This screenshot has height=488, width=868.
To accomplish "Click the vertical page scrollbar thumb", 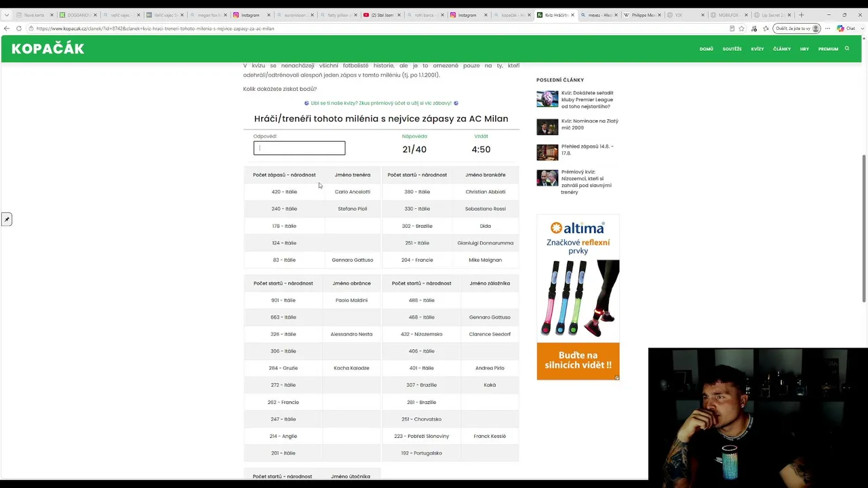I will pos(864,228).
